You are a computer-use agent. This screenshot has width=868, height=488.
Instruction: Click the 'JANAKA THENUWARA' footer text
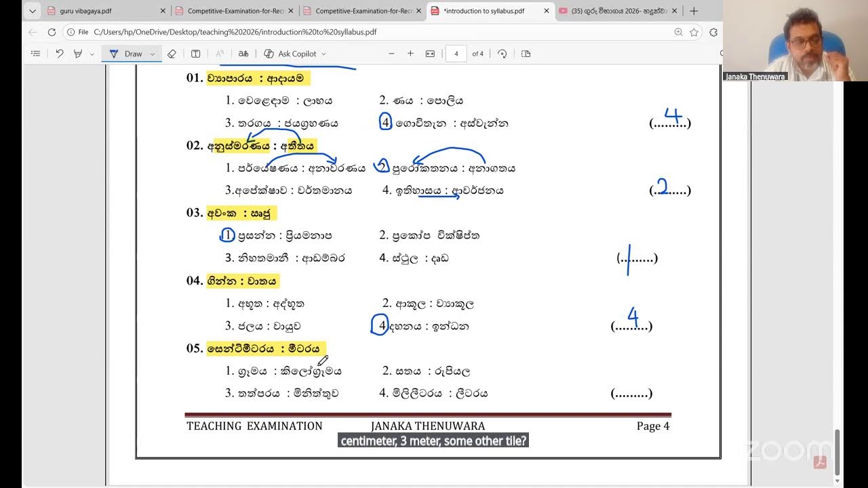coord(428,426)
